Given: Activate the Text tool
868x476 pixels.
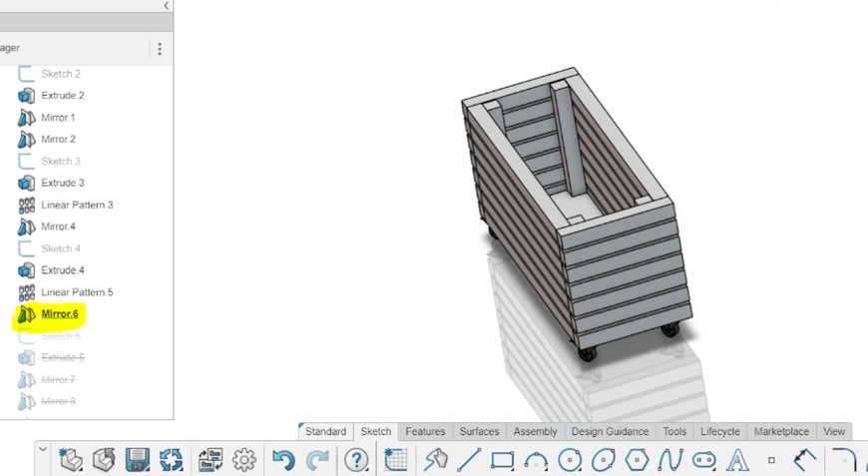Looking at the screenshot, I should click(737, 459).
